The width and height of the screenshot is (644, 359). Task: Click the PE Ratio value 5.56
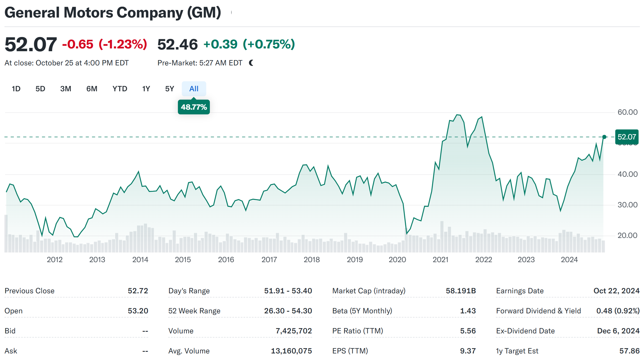click(x=468, y=331)
